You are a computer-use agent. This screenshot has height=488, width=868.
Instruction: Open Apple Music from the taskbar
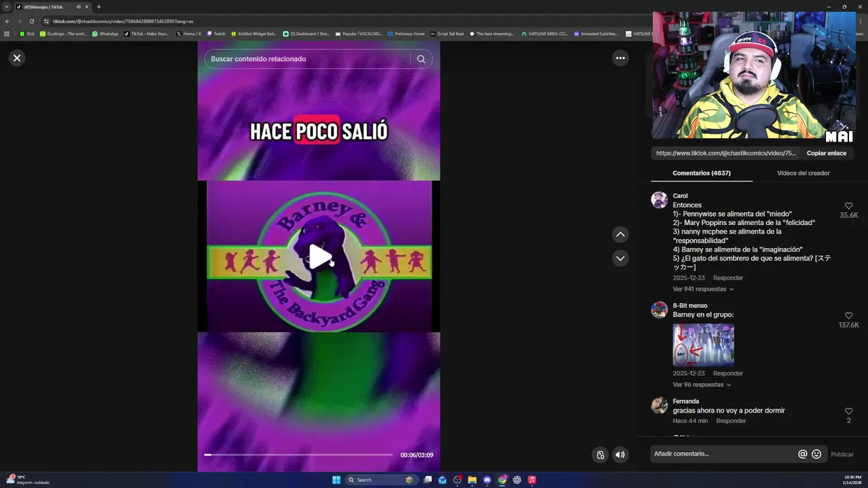(532, 480)
